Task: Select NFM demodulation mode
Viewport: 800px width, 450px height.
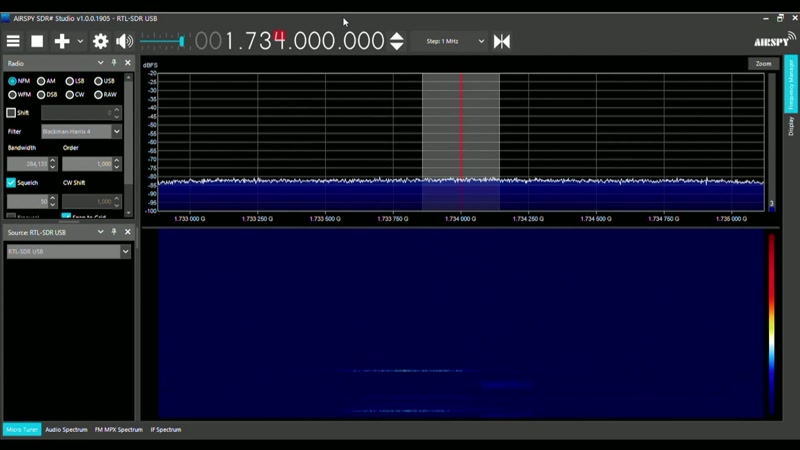Action: (x=19, y=81)
